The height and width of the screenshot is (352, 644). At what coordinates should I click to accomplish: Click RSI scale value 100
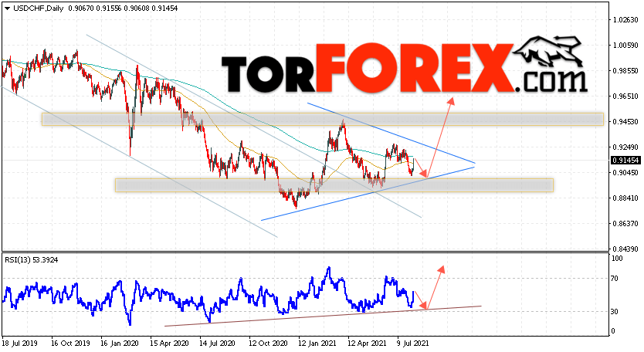617,259
